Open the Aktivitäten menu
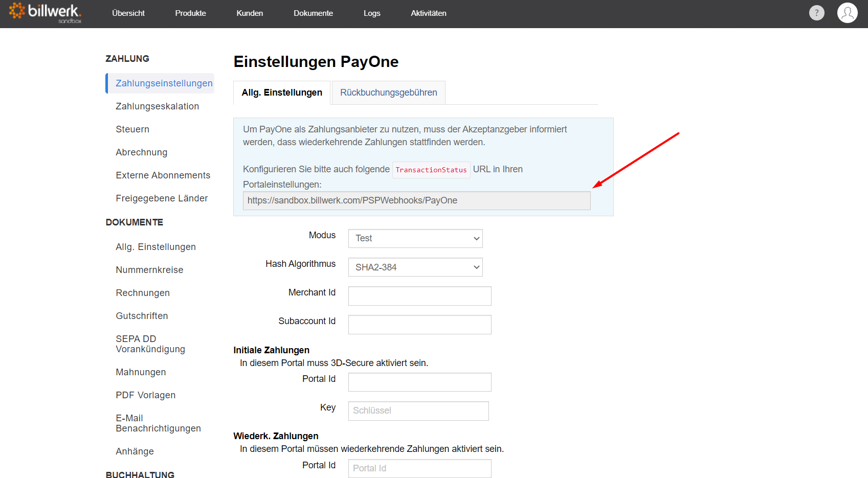Viewport: 868px width, 478px height. (x=429, y=13)
